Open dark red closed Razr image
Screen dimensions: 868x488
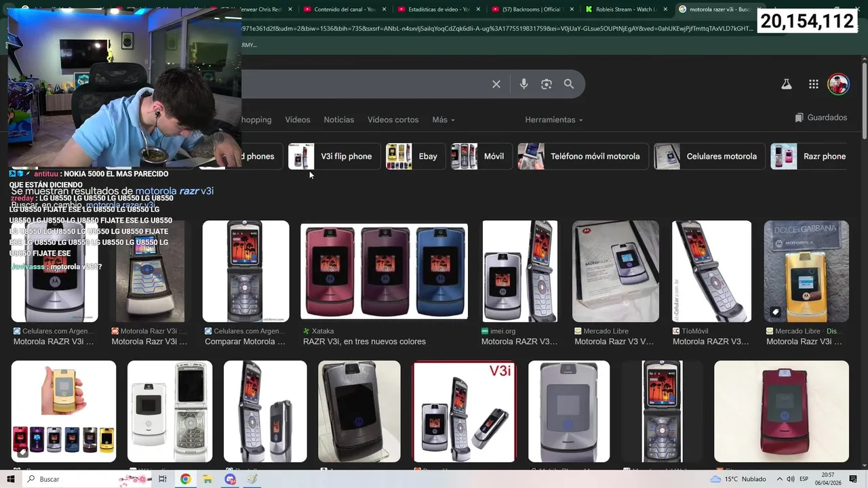[x=781, y=411]
